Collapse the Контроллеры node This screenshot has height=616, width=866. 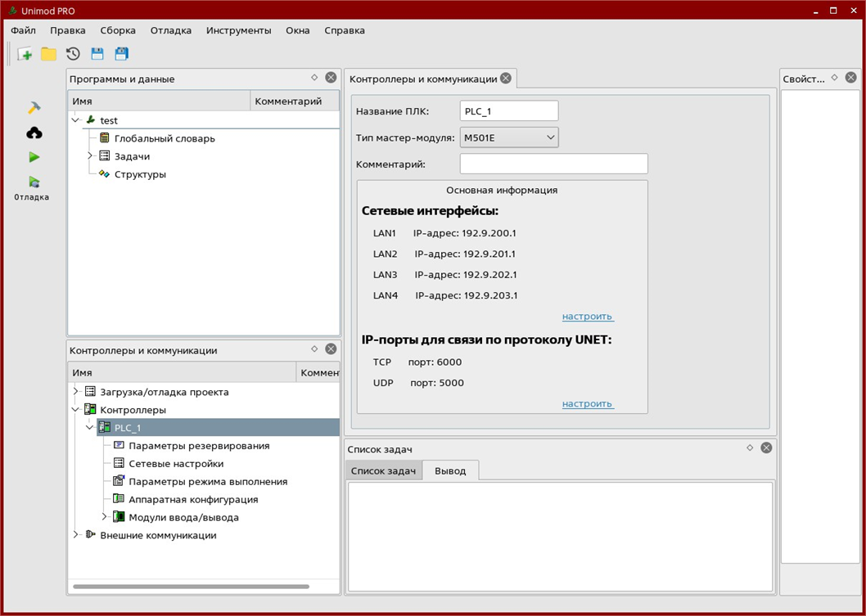tap(75, 410)
